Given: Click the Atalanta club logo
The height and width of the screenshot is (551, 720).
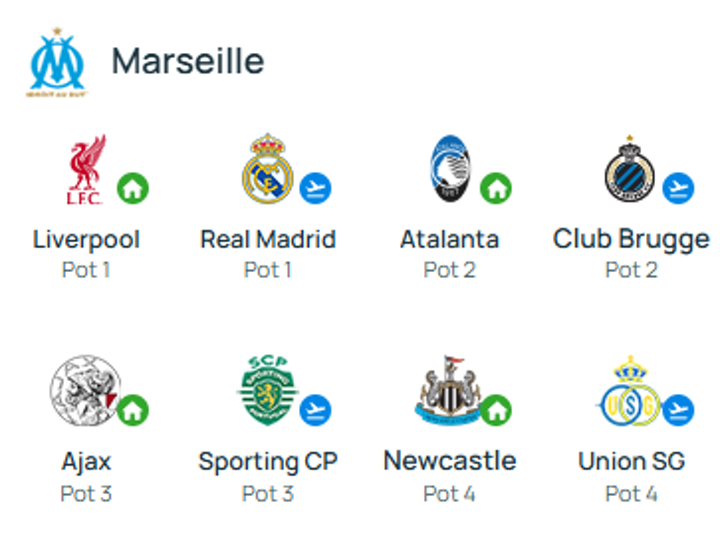Looking at the screenshot, I should tap(449, 167).
